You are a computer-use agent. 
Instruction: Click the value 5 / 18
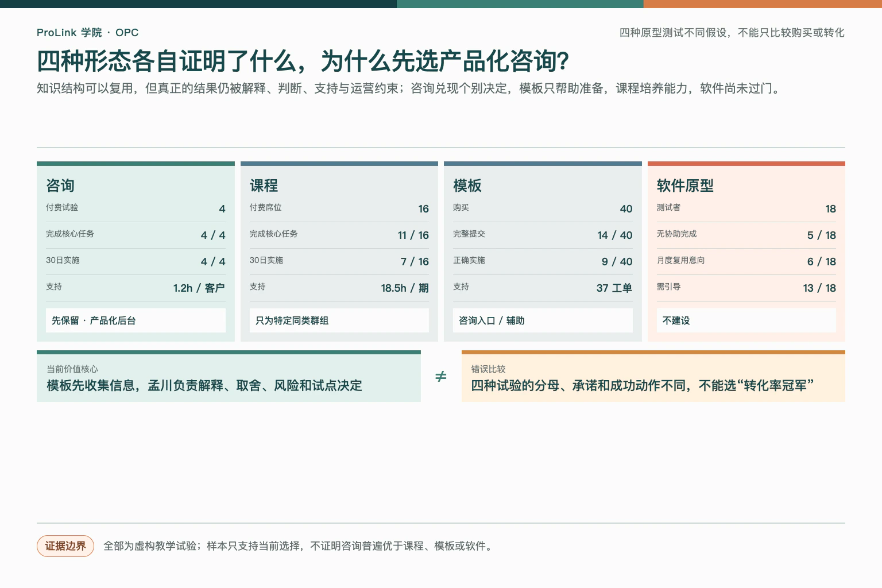tap(822, 235)
